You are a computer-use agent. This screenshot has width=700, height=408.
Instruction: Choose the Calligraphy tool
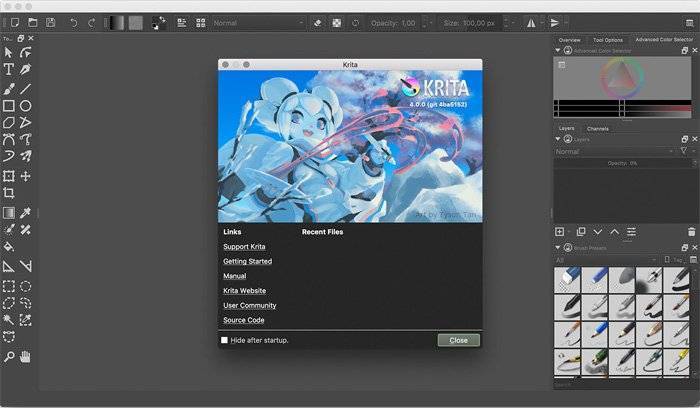click(x=25, y=70)
